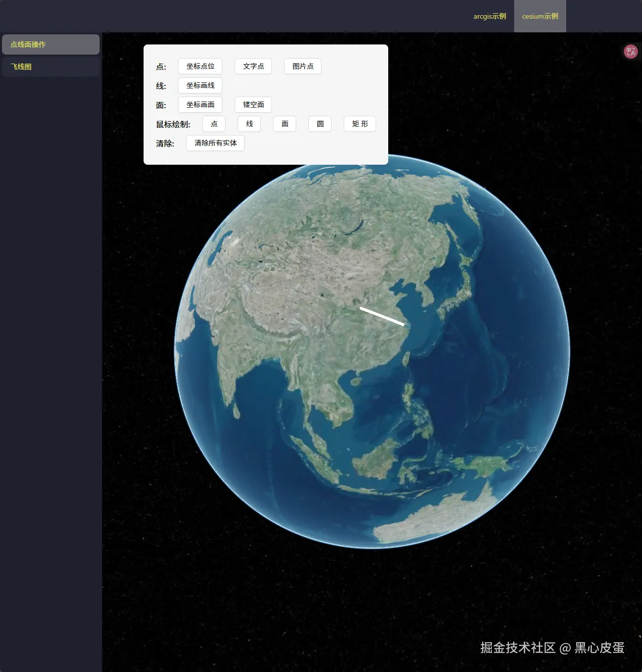Start mouse drawing of a 线
642x672 pixels.
[249, 124]
